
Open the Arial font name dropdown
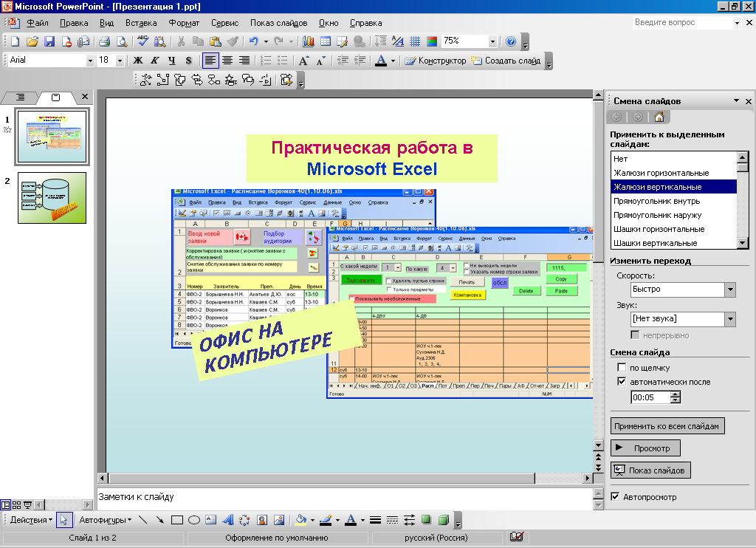89,61
